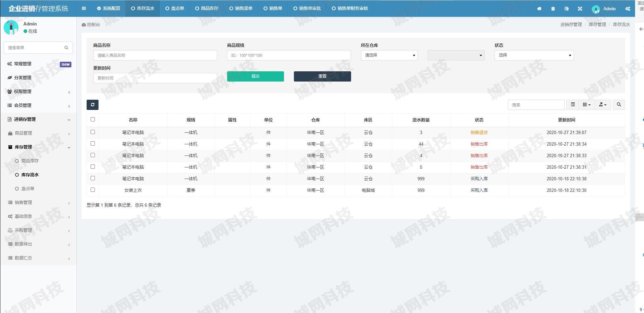
Task: Toggle the hamburger sidebar menu icon
Action: pos(84,9)
